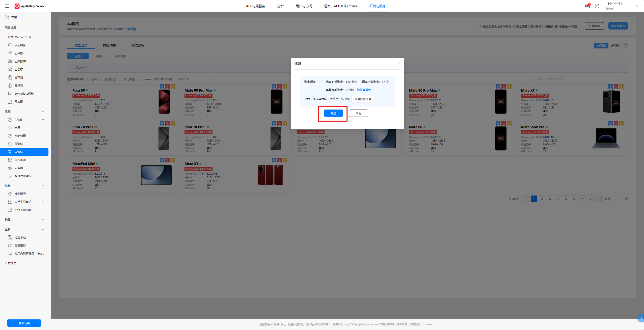Toggle the 空闲 filter checkbox
Image resolution: width=644 pixels, height=330 pixels.
tap(89, 79)
